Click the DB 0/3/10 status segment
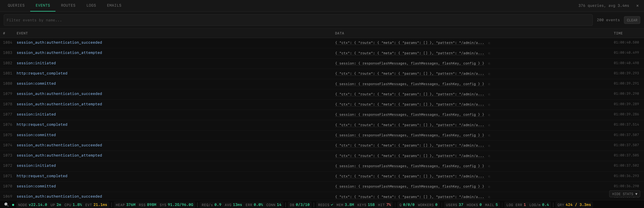Viewport: 644px width, 208px height. [300, 205]
